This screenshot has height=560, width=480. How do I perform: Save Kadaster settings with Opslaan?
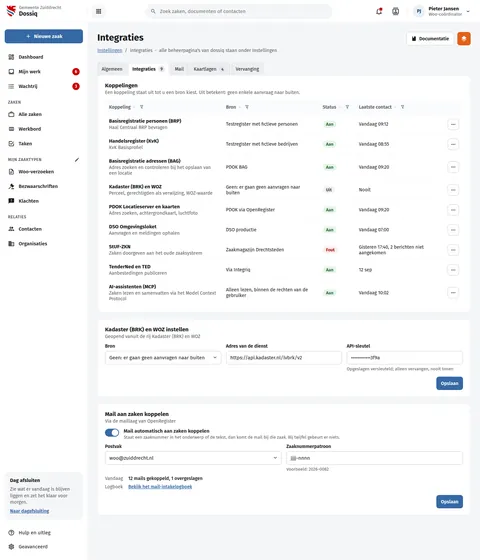click(x=449, y=383)
